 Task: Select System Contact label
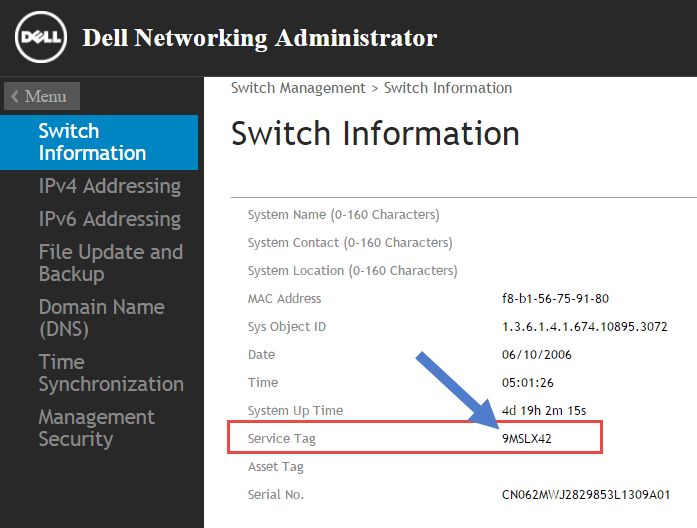(x=350, y=243)
